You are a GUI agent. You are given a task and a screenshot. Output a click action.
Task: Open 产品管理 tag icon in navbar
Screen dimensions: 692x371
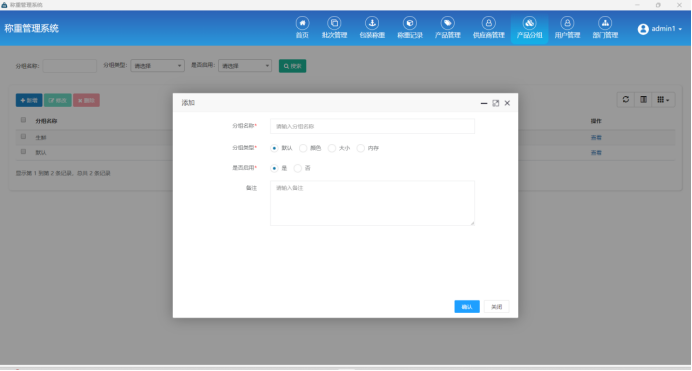[x=448, y=28]
